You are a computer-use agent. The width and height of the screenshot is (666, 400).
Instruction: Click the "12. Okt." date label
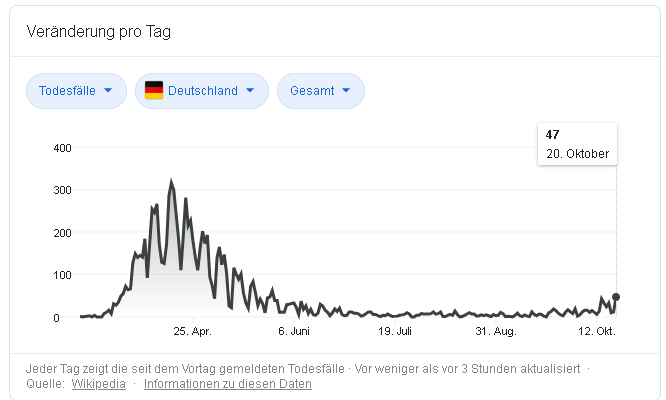point(596,331)
